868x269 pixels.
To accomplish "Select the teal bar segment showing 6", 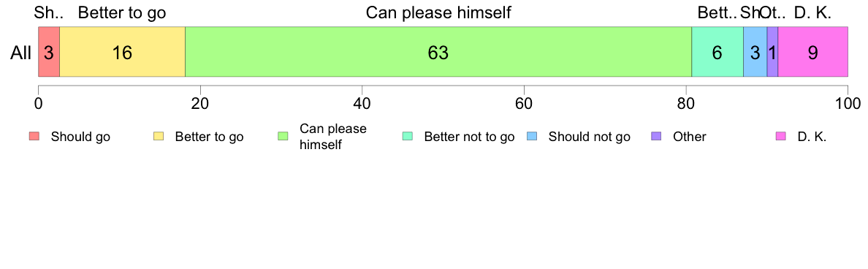I will pos(717,51).
